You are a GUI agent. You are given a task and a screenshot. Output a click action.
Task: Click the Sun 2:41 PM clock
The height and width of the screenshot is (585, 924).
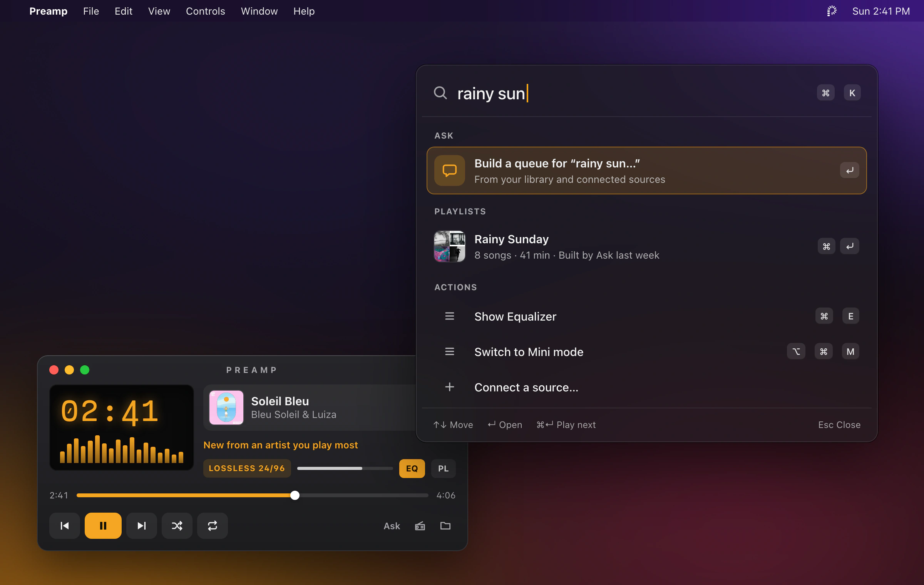881,11
